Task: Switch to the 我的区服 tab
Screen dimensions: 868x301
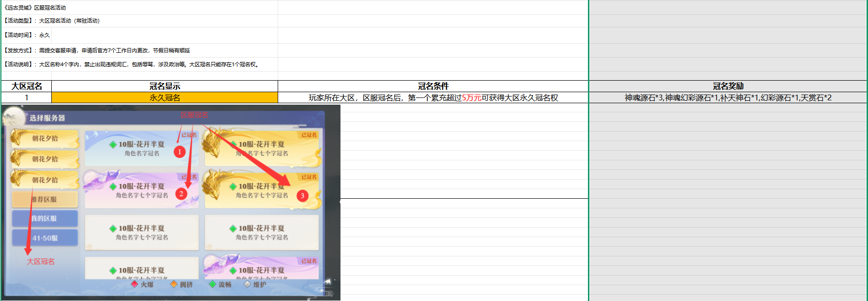Action: click(x=45, y=218)
